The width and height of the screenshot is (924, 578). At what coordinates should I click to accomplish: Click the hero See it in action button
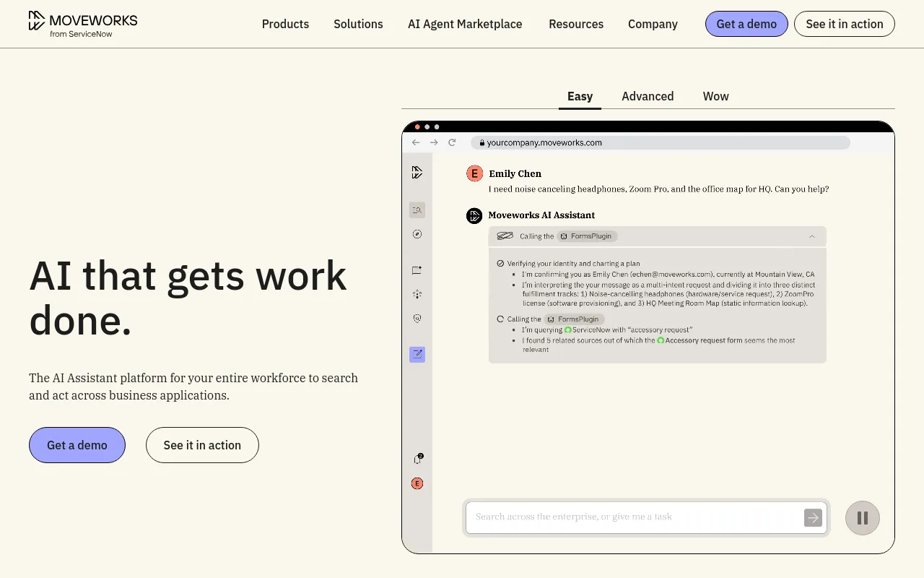click(x=202, y=445)
